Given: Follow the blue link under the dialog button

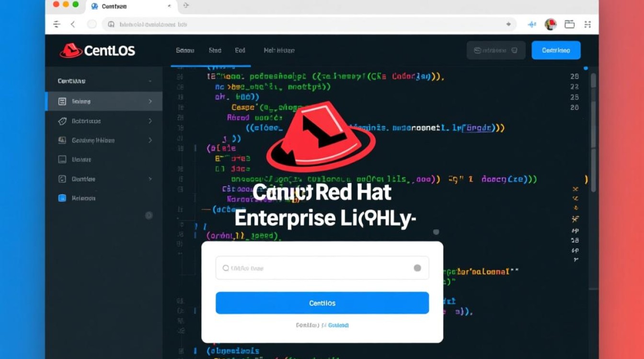Looking at the screenshot, I should (x=338, y=325).
